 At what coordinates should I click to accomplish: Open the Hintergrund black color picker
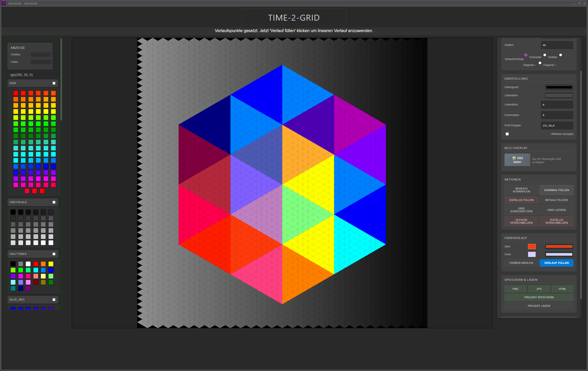[x=559, y=87]
